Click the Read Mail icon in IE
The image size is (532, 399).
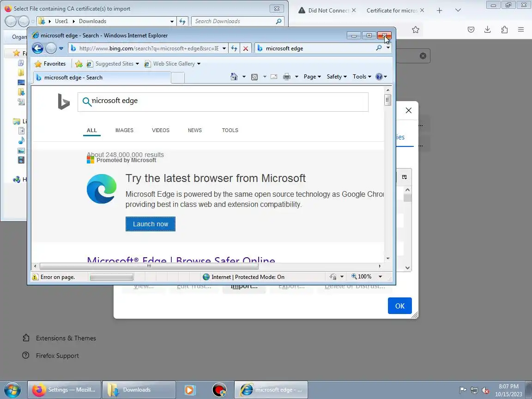[274, 77]
